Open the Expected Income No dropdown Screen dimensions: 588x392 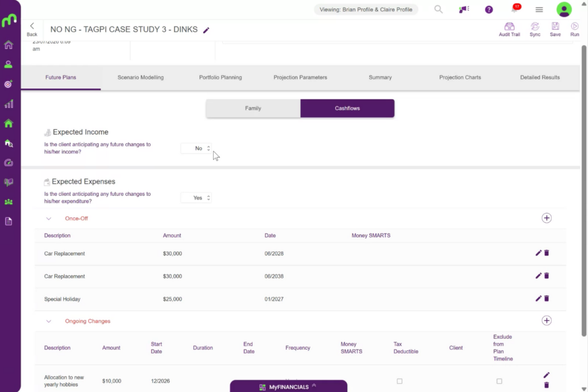[196, 149]
